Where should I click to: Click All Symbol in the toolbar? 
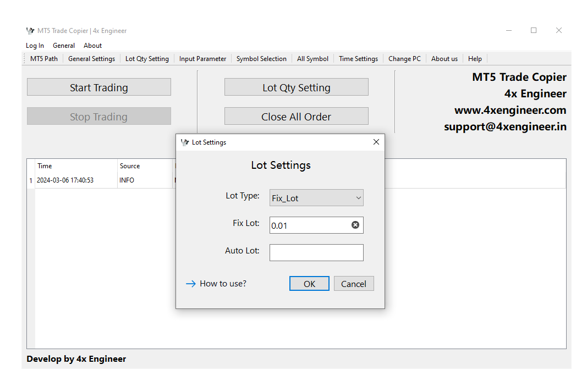[x=312, y=59]
